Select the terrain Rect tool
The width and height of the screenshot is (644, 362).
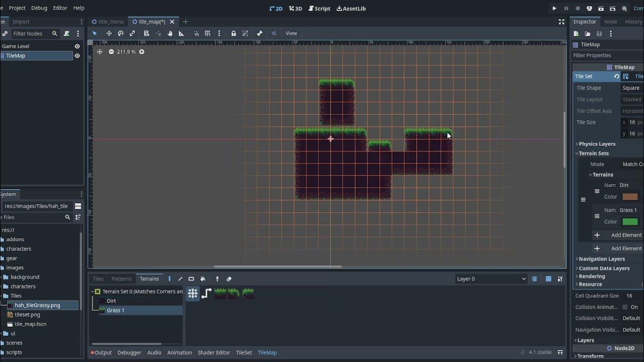[x=191, y=279]
